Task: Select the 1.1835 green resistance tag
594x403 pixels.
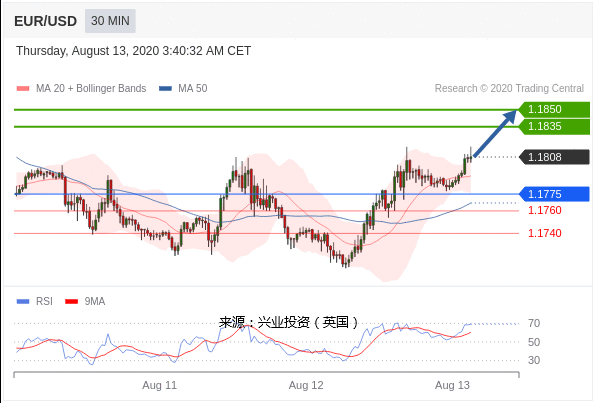Action: tap(554, 127)
